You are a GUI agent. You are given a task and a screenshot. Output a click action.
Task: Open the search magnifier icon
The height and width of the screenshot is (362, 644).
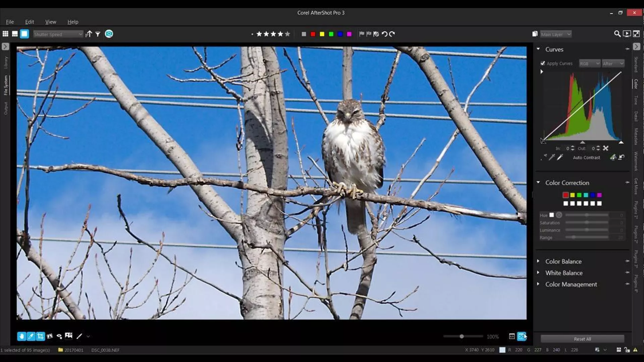point(617,34)
